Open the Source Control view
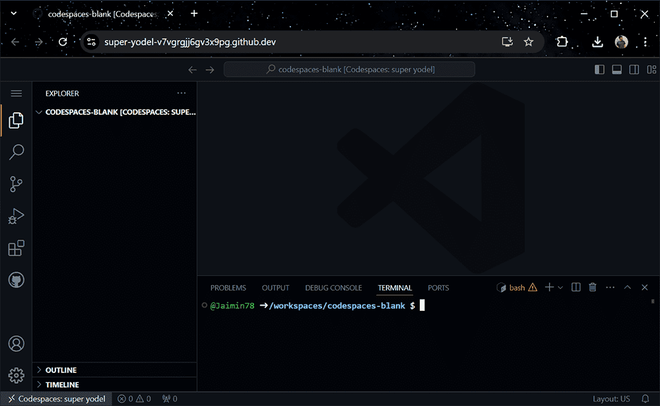The height and width of the screenshot is (406, 660). click(16, 184)
